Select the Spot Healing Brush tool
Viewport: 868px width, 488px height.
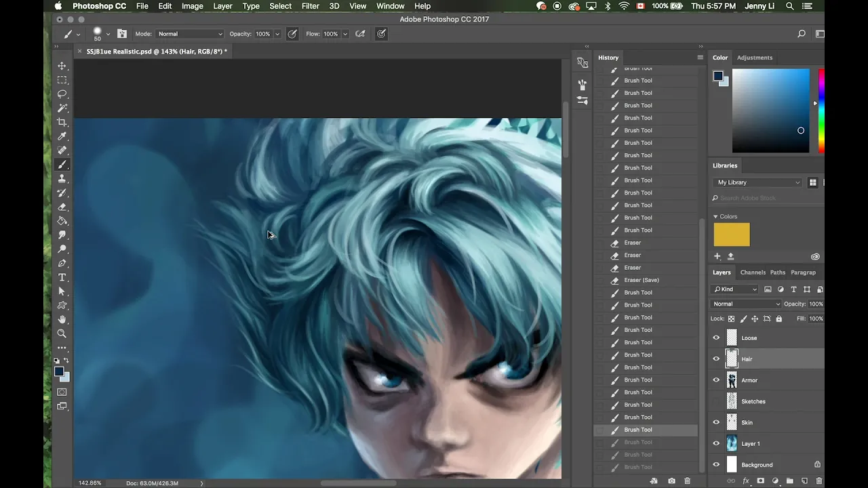62,150
